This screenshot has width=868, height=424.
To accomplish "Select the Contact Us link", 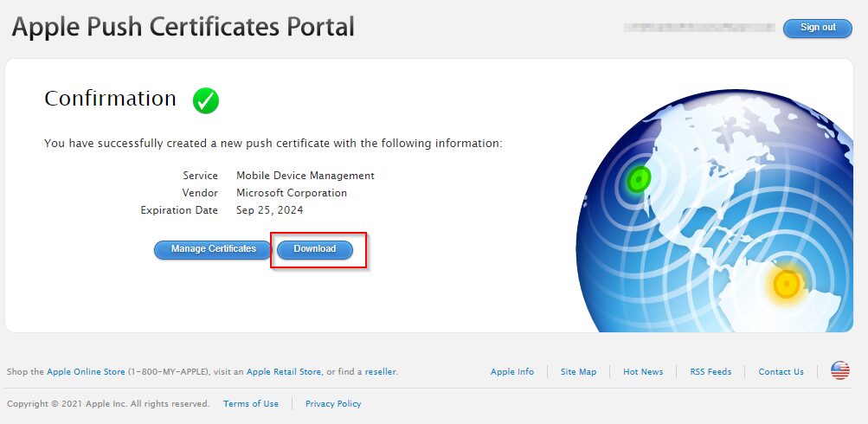I will (x=781, y=372).
